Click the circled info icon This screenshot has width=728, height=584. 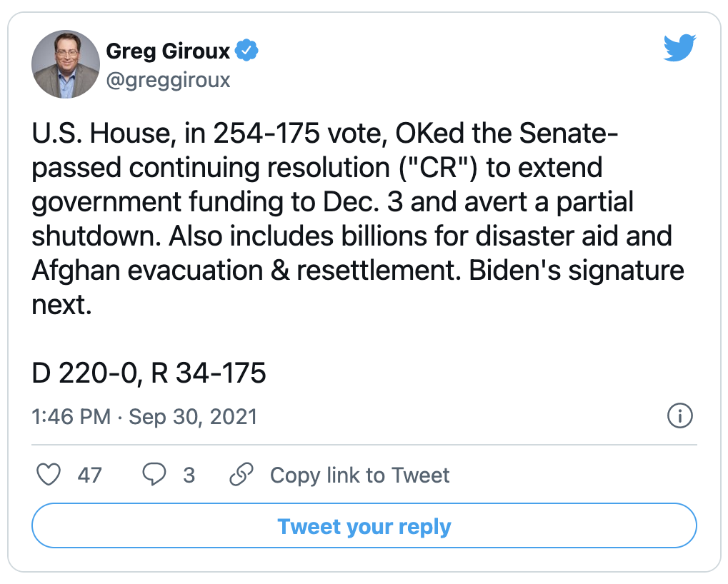679,416
